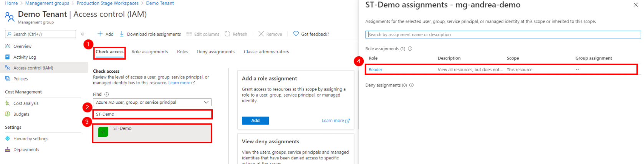644x164 pixels.
Task: Click 'This resource' scope cell
Action: click(520, 70)
